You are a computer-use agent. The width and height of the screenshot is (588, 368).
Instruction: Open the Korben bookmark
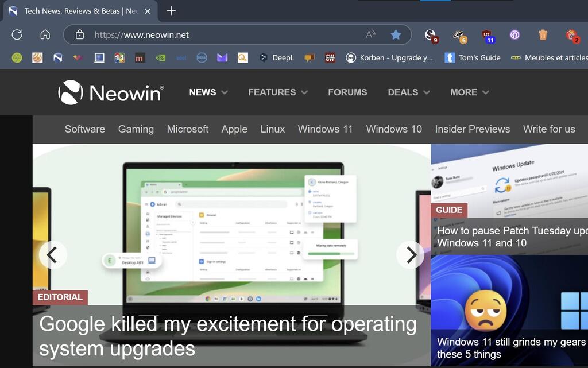(x=389, y=58)
